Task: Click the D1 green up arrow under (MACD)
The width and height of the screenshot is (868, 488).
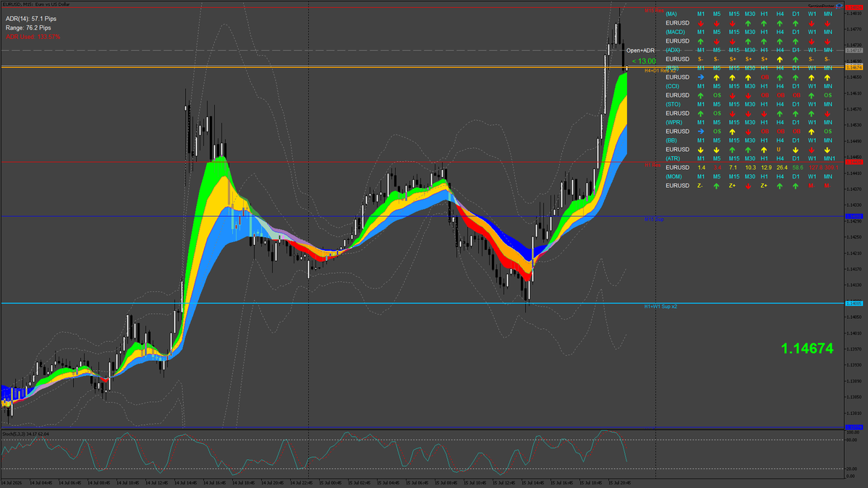Action: pyautogui.click(x=796, y=41)
